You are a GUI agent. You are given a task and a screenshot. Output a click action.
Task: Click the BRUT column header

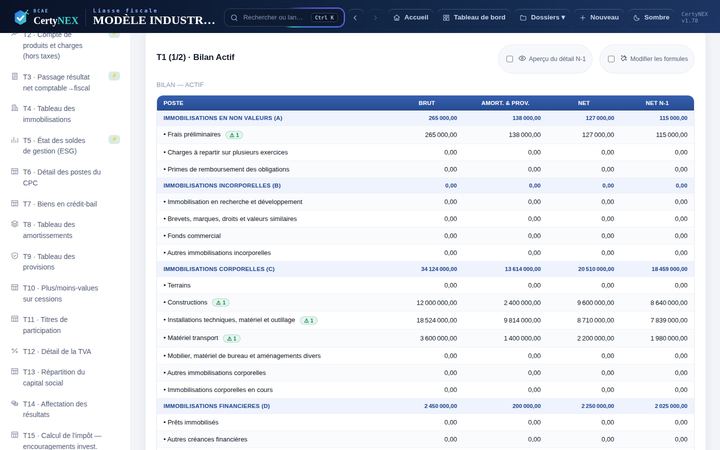[x=426, y=103]
